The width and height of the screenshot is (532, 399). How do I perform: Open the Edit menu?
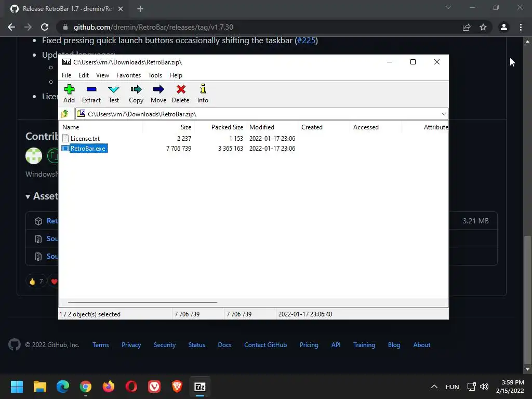(x=84, y=75)
